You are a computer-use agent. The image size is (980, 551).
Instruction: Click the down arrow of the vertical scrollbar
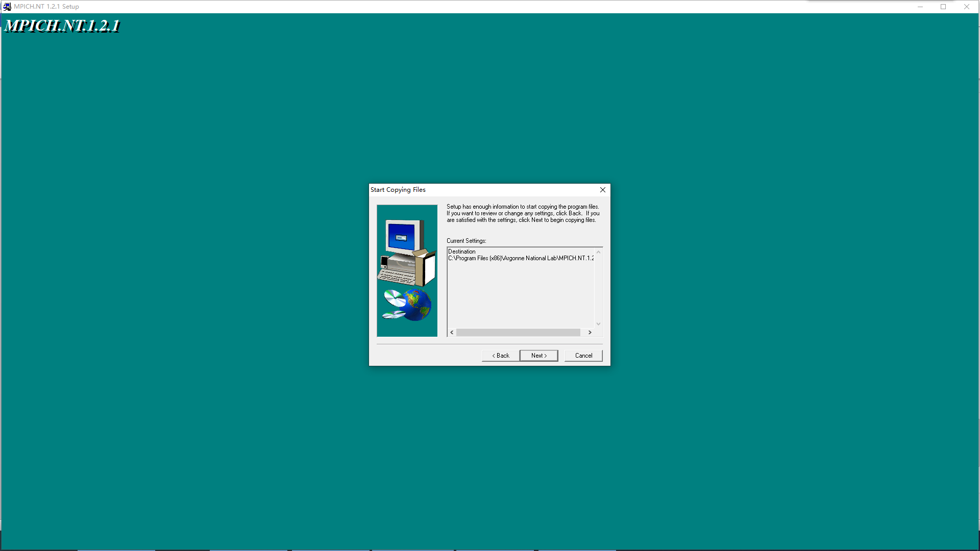coord(598,323)
